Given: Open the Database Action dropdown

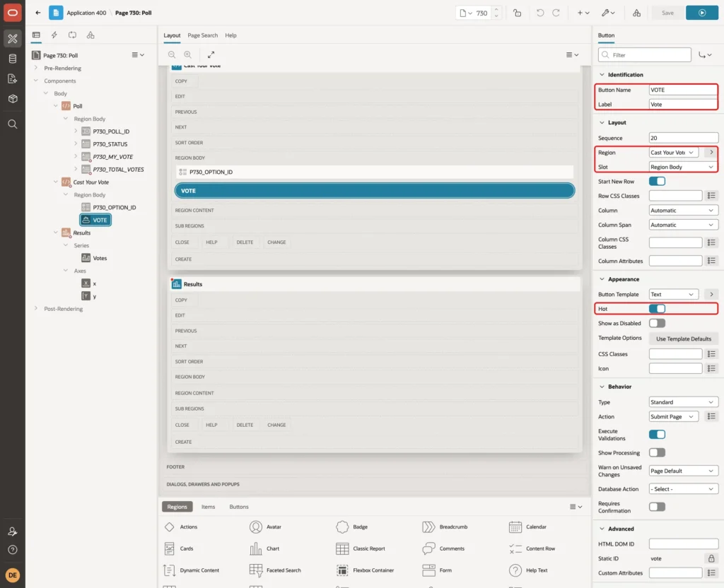Looking at the screenshot, I should point(683,489).
